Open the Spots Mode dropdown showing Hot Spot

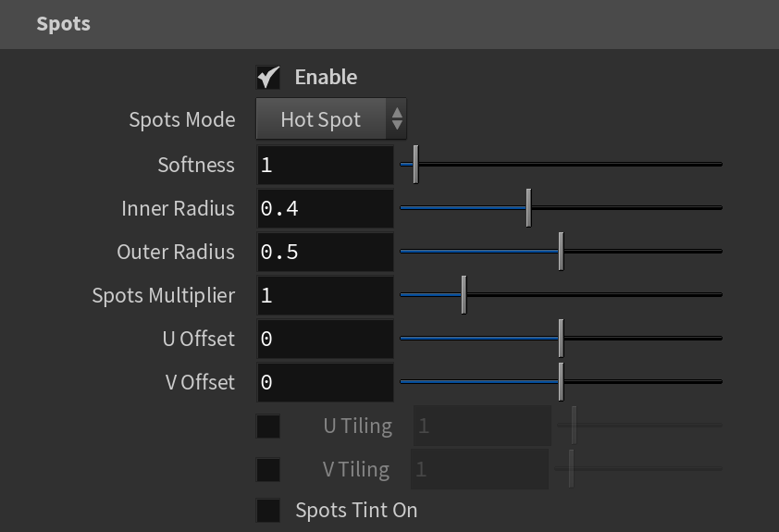[x=331, y=119]
